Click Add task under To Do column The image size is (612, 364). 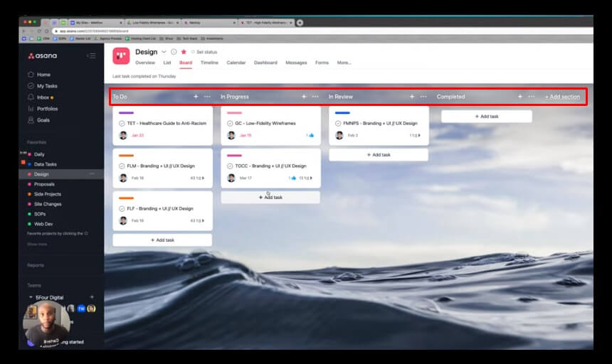(162, 240)
